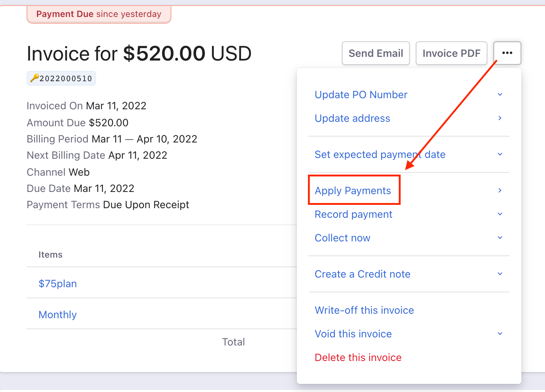This screenshot has width=545, height=392.
Task: Select Collect now from the menu
Action: coord(342,238)
